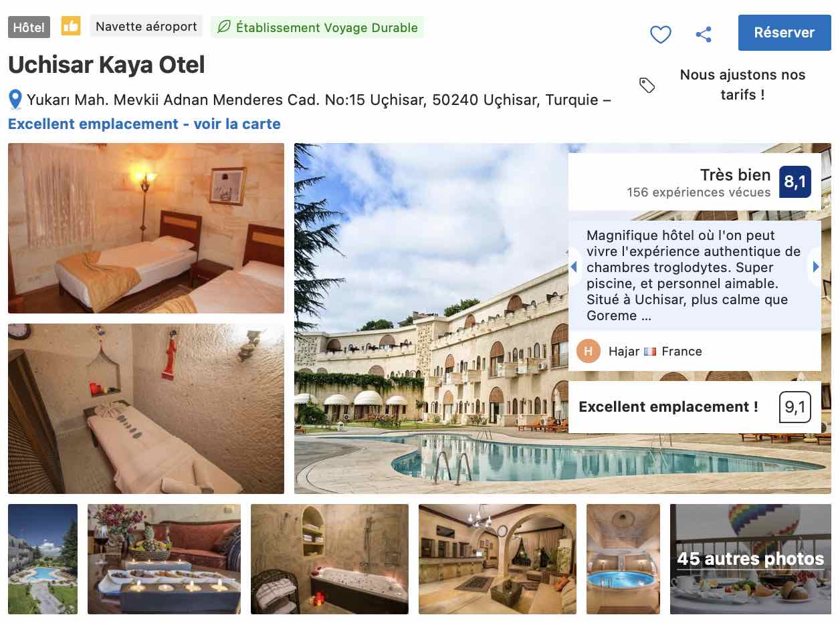The image size is (840, 623).
Task: Open 45 autres photos thumbnail
Action: [x=750, y=559]
